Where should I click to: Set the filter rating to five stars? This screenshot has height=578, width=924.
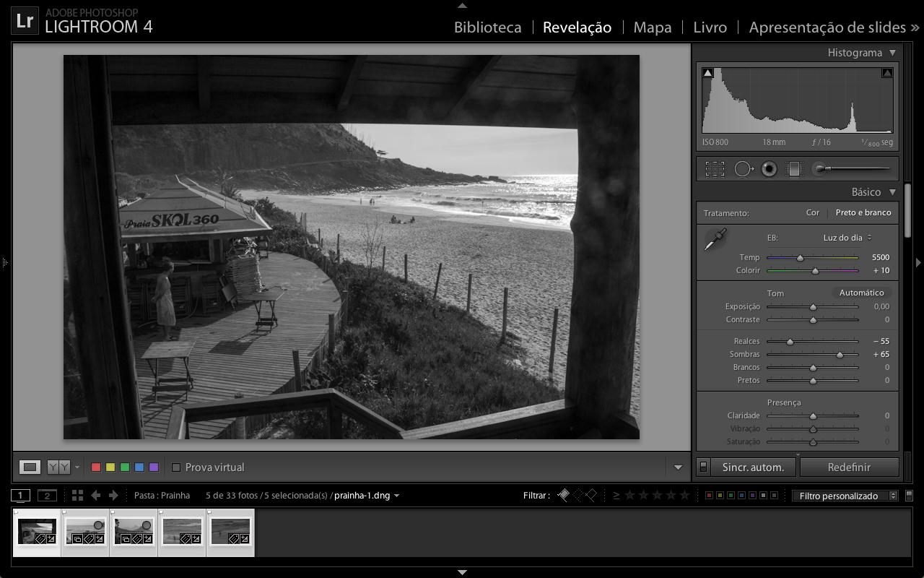(x=685, y=496)
